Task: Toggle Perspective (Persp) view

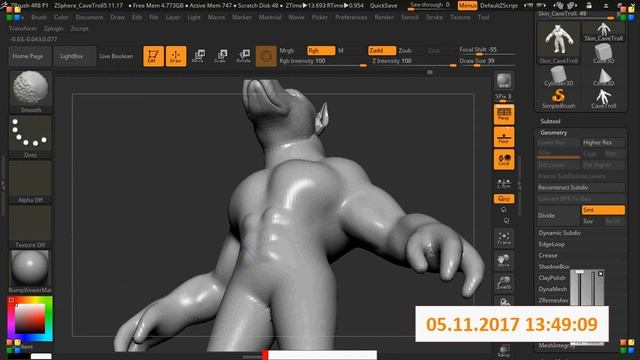Action: coord(504,114)
